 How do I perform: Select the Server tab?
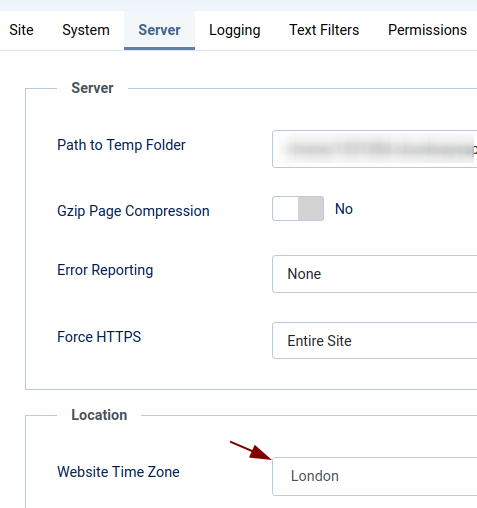point(159,30)
